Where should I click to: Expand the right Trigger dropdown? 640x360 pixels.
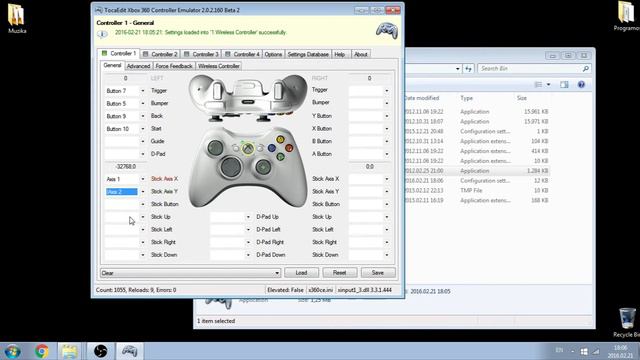[387, 91]
